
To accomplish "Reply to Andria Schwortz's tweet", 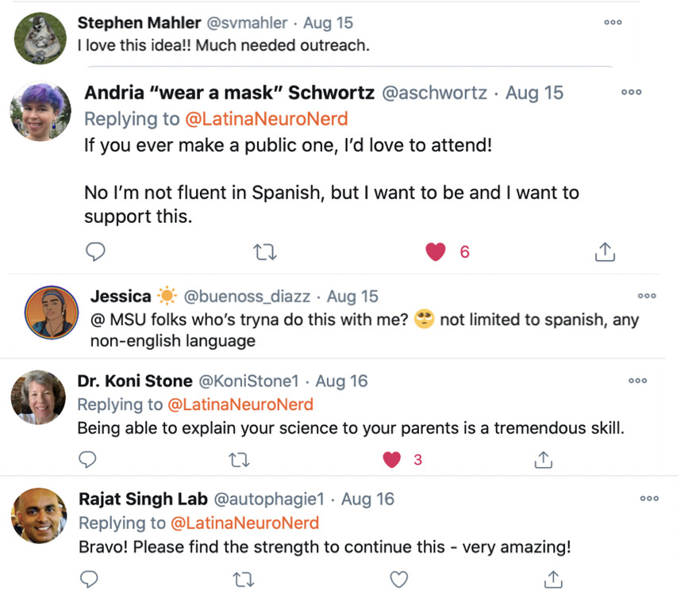I will pyautogui.click(x=95, y=252).
